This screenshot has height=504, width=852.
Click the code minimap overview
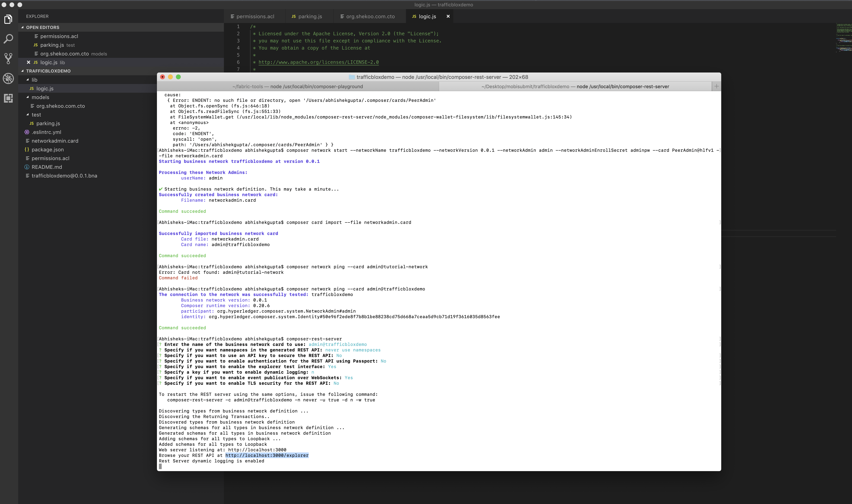tap(843, 37)
